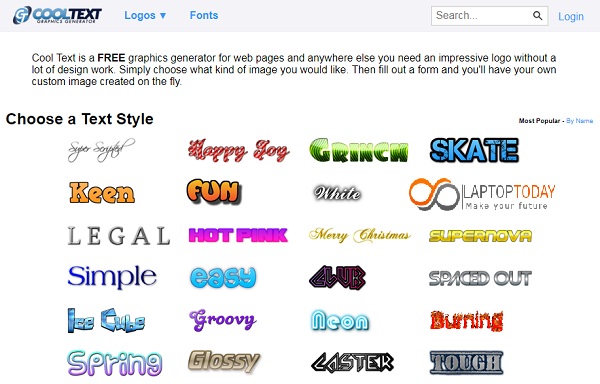
Task: Use the Simple blue text style
Action: (112, 277)
